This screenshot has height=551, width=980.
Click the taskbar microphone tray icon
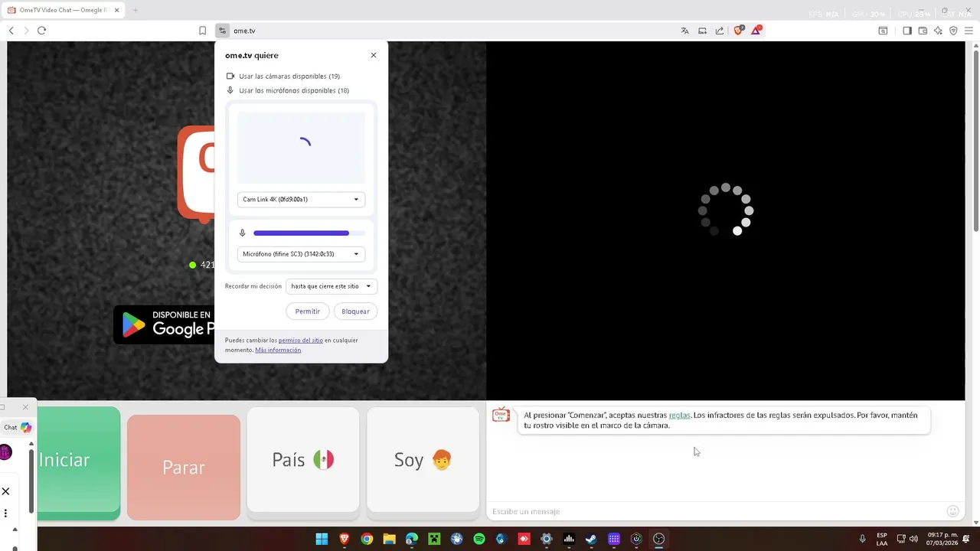coord(863,539)
